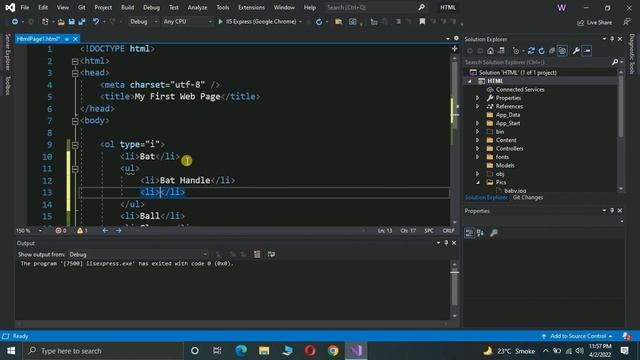Click the Clear All icon in Output panel
640x360 pixels.
pos(257,254)
